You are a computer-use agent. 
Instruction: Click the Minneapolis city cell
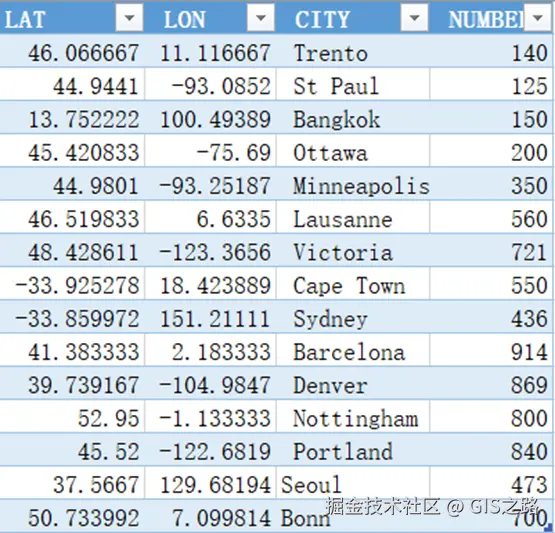click(353, 184)
